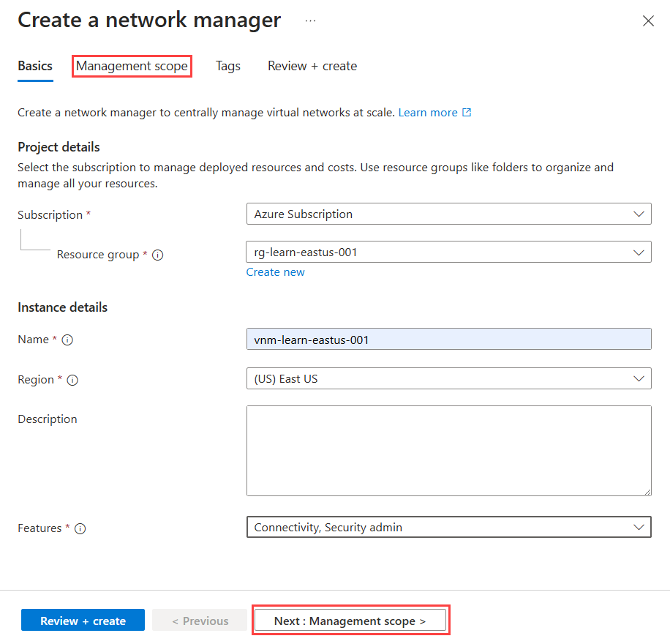Click the Create new link under Resource group
The width and height of the screenshot is (670, 644).
point(275,272)
